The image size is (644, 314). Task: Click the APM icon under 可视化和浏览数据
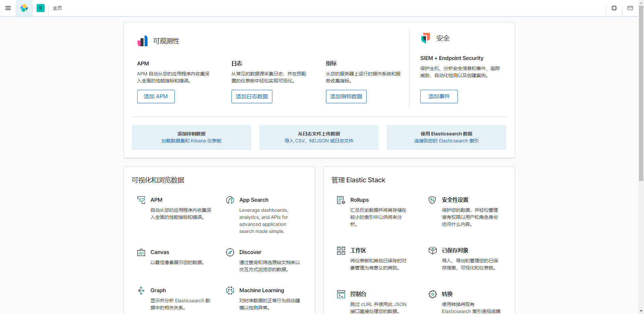coord(141,200)
